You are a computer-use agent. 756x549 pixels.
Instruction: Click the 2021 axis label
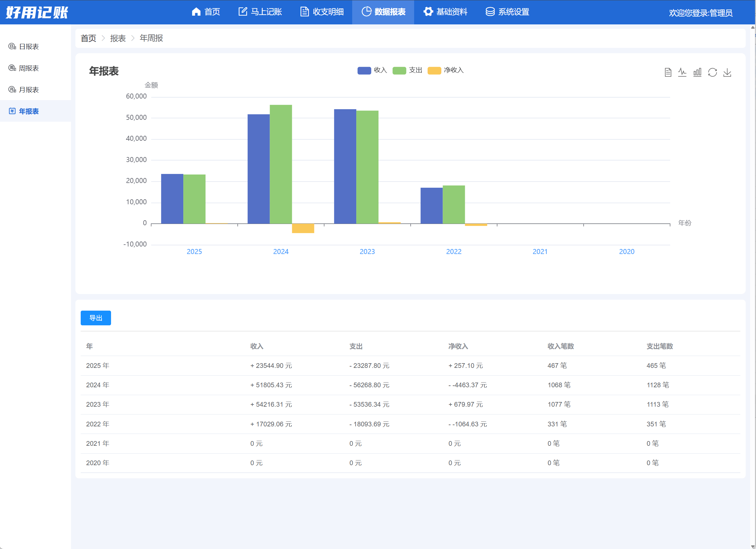pos(540,252)
